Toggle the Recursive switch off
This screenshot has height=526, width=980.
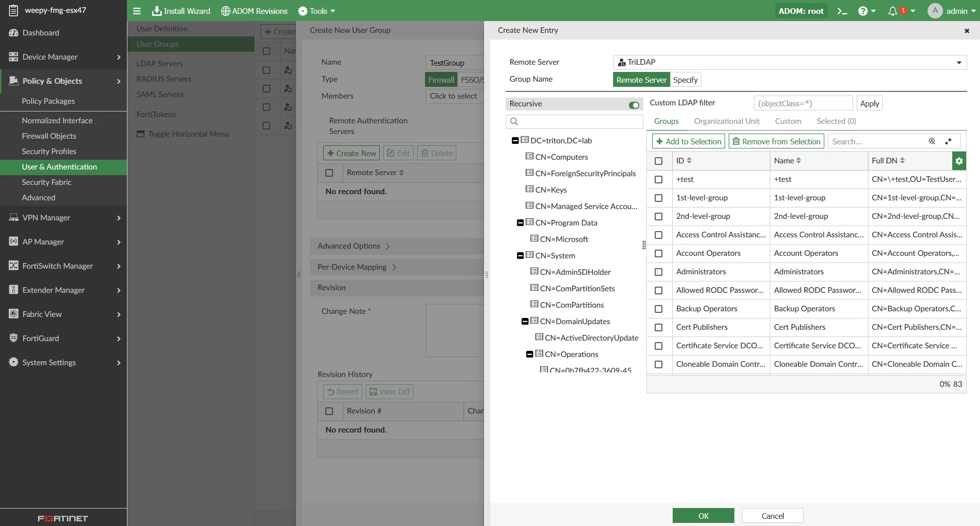(x=634, y=105)
